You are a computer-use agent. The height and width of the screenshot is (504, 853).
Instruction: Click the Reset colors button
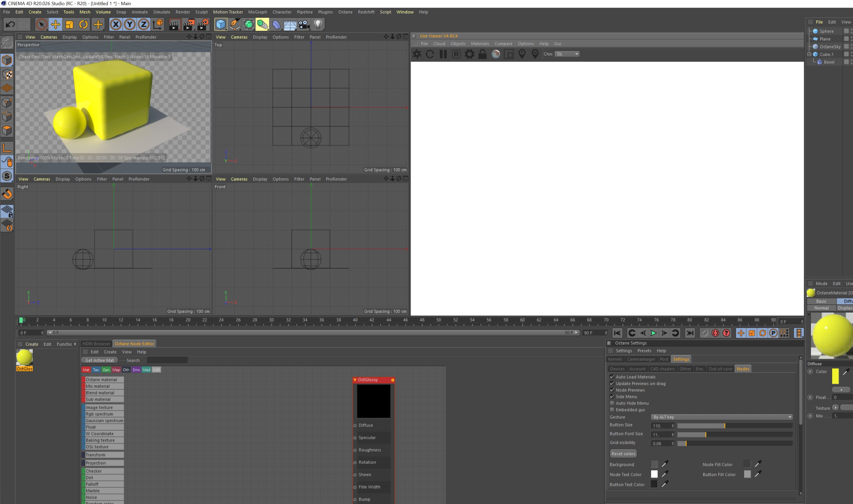coord(623,454)
